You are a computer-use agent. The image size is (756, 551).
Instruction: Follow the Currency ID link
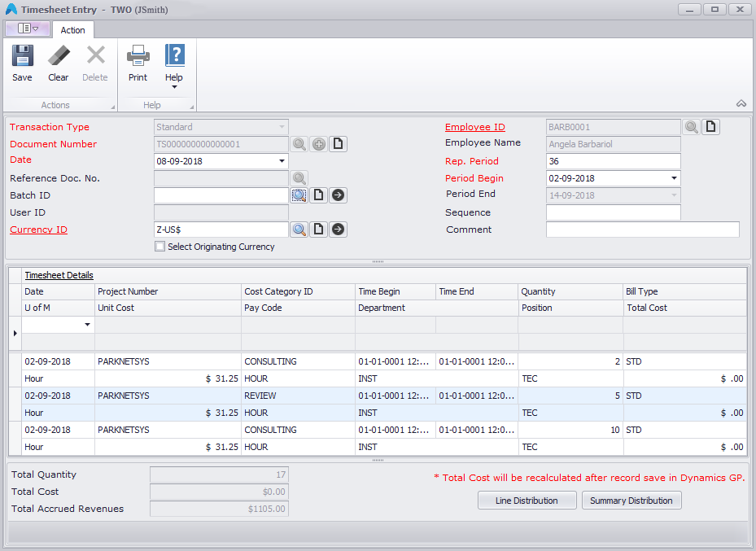tap(38, 230)
